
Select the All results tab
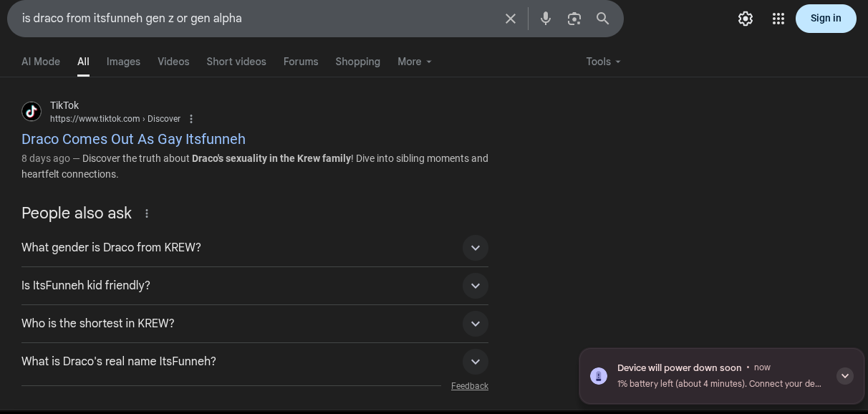tap(83, 62)
